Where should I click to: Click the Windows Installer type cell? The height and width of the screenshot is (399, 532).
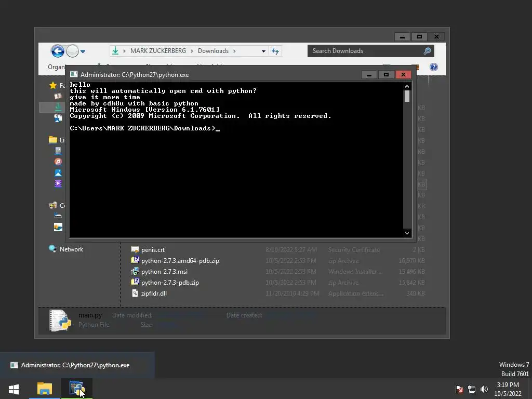355,271
